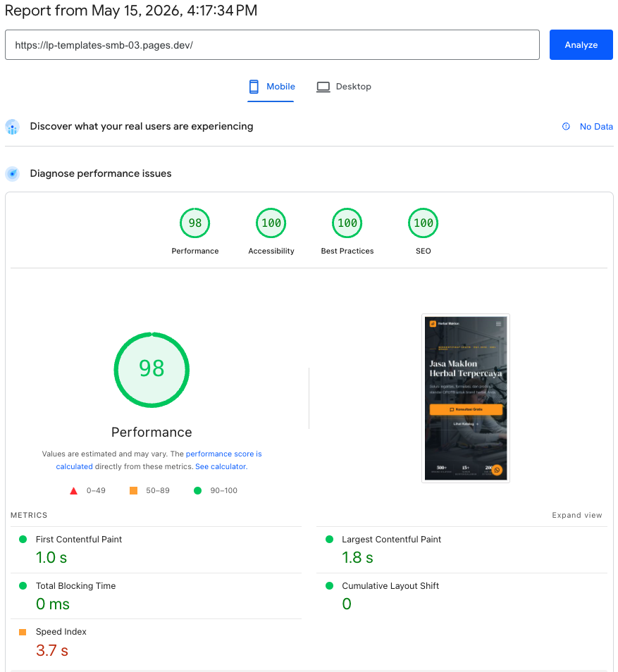This screenshot has height=672, width=618.
Task: Click 'Diagnose performance issues' heading
Action: tap(101, 173)
